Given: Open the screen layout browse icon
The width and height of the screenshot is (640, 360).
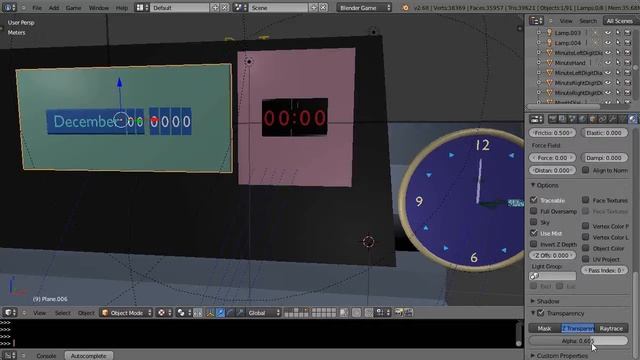Looking at the screenshot, I should tap(142, 7).
